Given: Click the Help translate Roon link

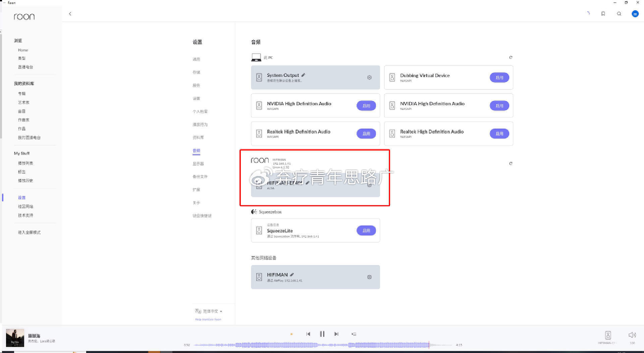Looking at the screenshot, I should 208,319.
